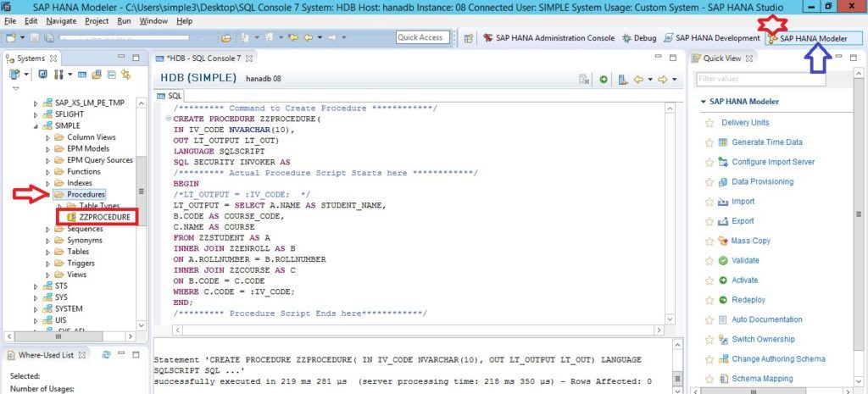Switch to SAP HANA Administration Console perspective

[x=548, y=38]
